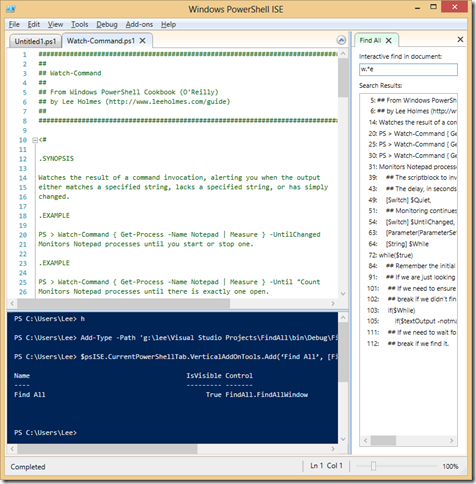Open the Tools menu
Image resolution: width=476 pixels, height=484 pixels.
(79, 24)
